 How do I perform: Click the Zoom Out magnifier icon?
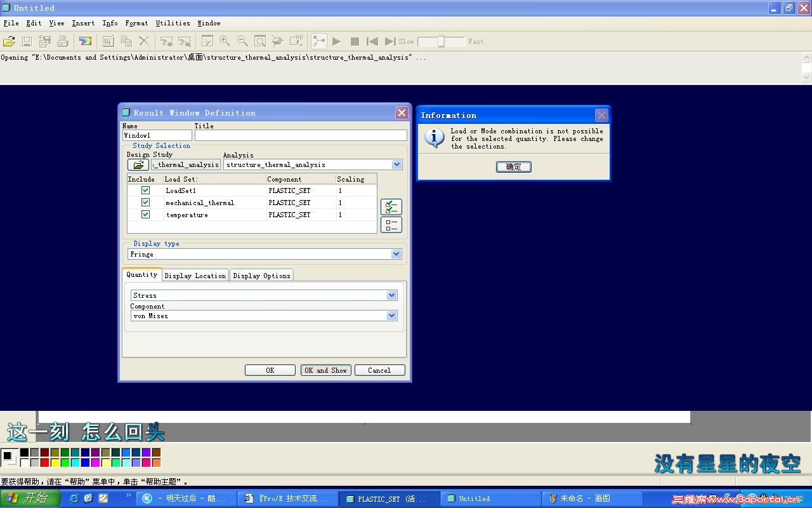click(x=242, y=41)
